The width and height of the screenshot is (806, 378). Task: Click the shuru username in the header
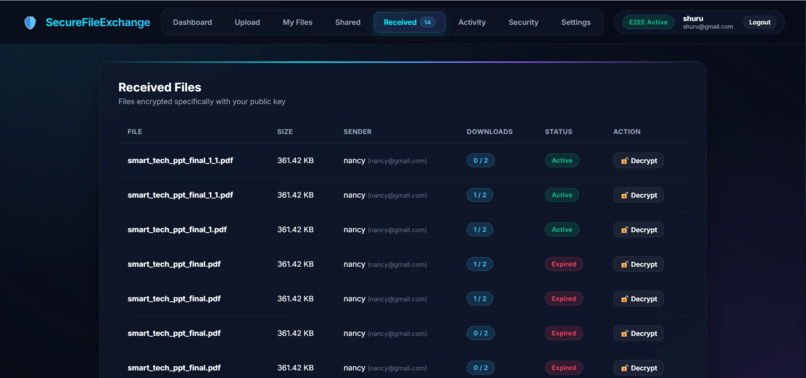click(693, 19)
